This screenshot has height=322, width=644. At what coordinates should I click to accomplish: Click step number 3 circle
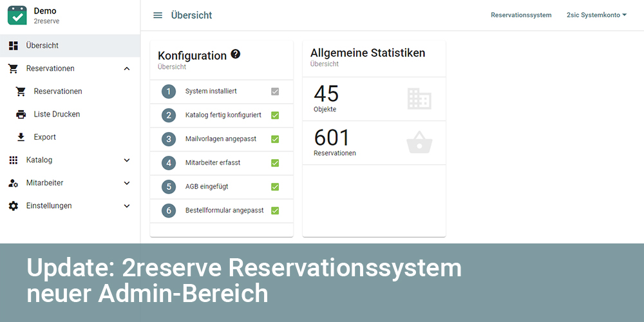click(169, 139)
